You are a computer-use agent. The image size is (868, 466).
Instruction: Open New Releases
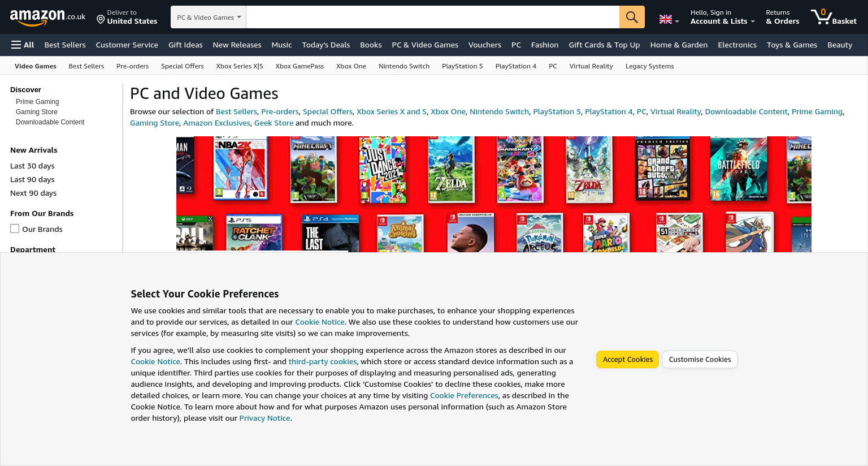(x=237, y=45)
